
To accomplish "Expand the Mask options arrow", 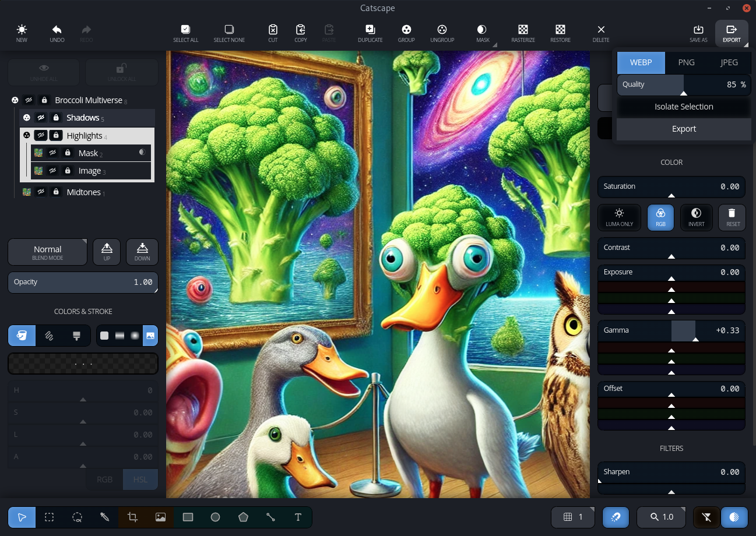I will [495, 45].
